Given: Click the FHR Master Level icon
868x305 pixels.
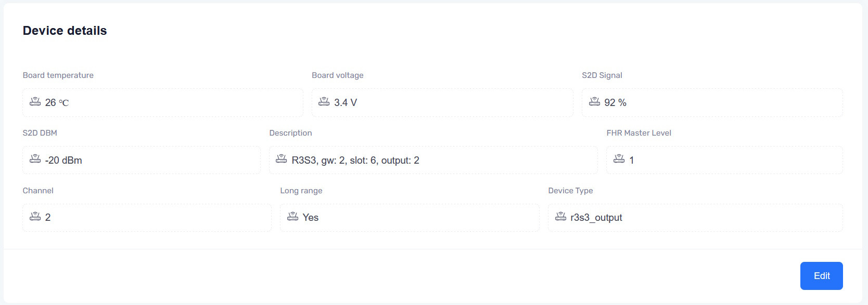Looking at the screenshot, I should click(619, 160).
